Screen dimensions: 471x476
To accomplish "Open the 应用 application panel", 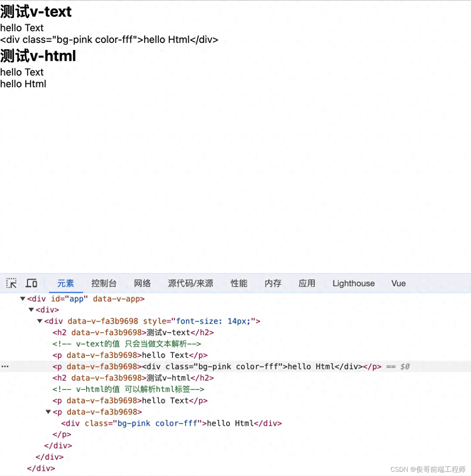I will point(307,283).
